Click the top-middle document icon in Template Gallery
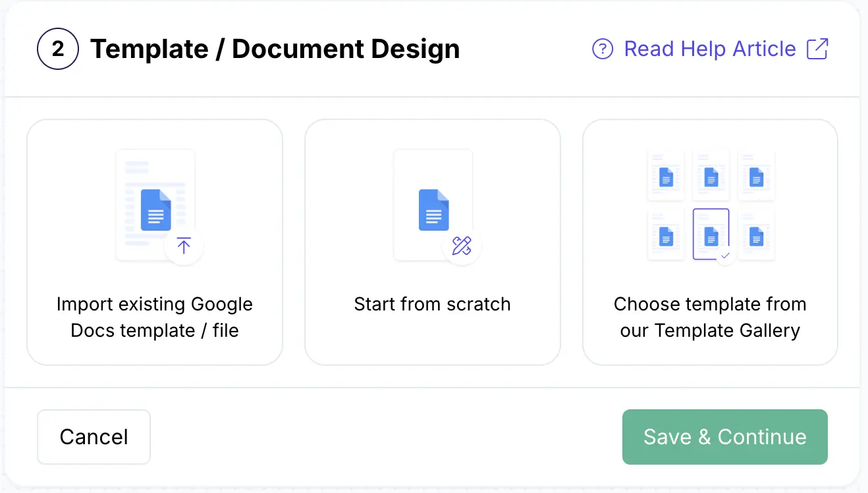This screenshot has width=868, height=493. 711,175
